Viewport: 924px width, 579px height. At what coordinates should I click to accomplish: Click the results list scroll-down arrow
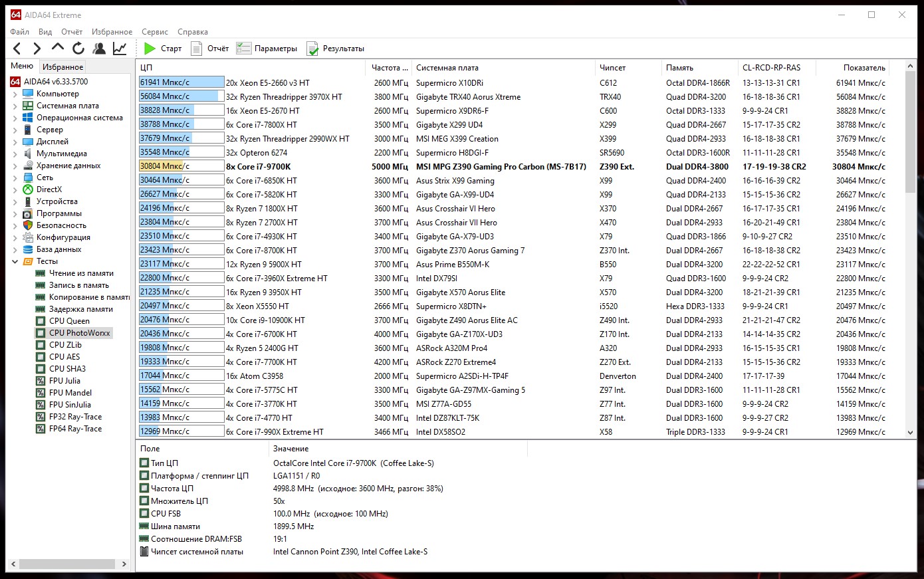[911, 432]
